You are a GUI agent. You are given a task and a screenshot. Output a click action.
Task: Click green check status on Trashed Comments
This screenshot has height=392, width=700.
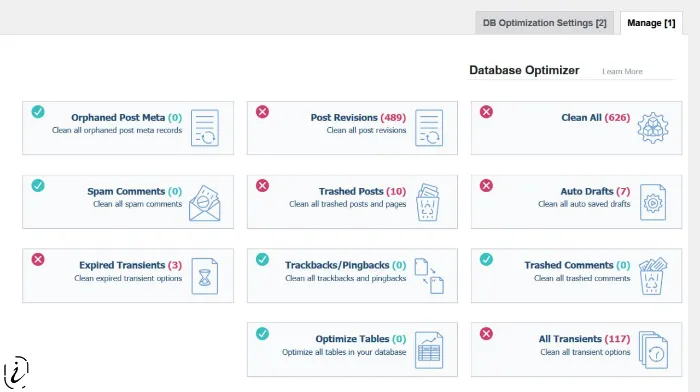pos(486,259)
